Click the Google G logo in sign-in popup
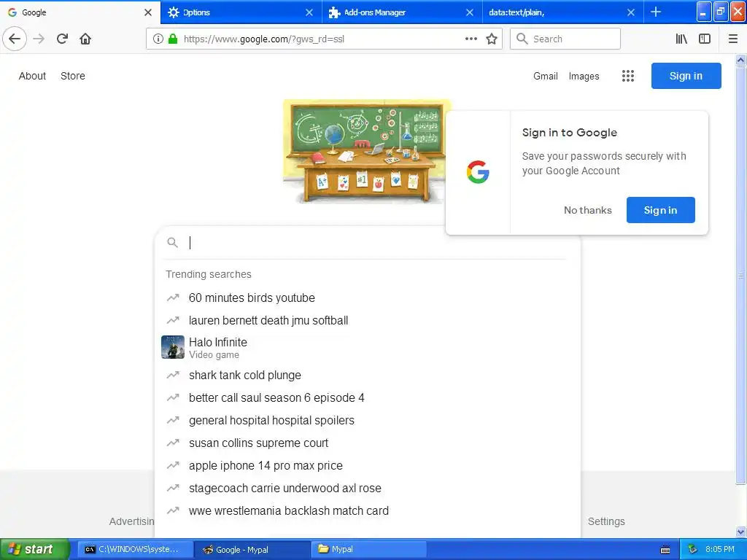747x560 pixels. coord(478,172)
